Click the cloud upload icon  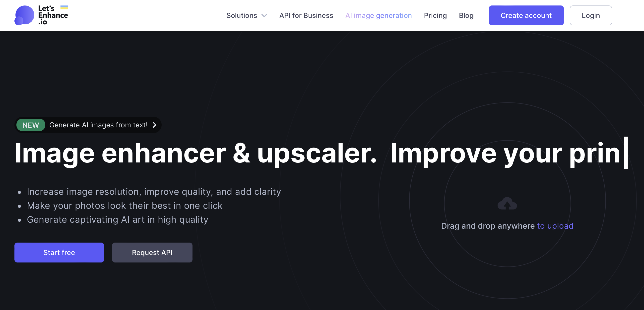click(507, 204)
